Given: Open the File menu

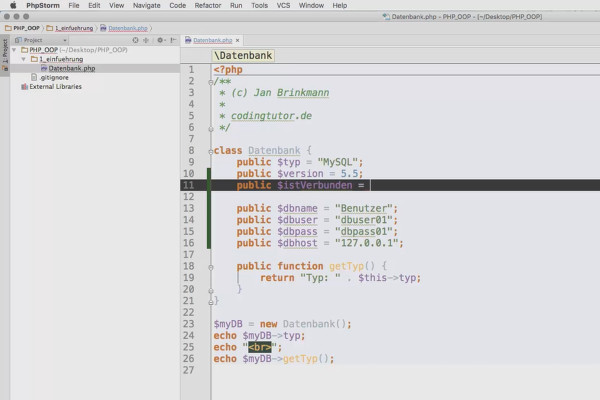Looking at the screenshot, I should [74, 5].
